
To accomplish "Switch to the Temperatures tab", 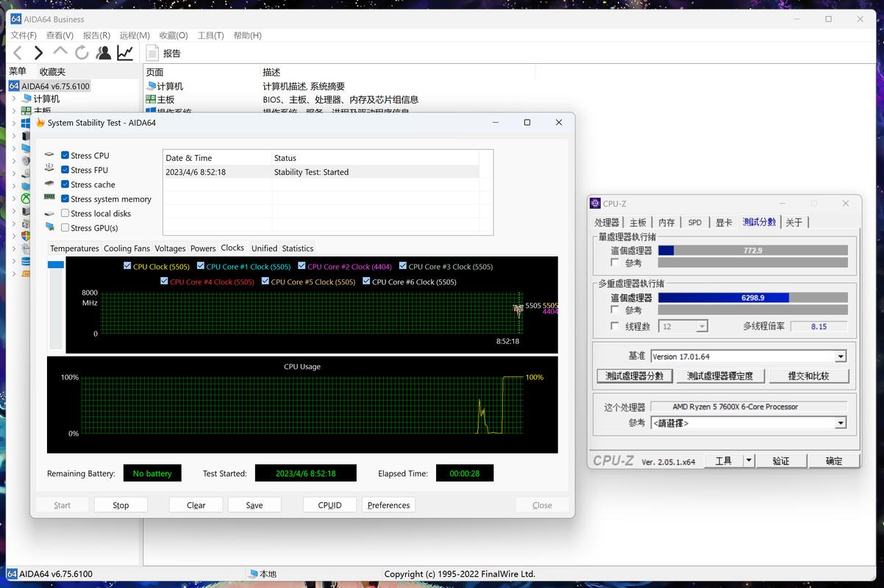I will tap(74, 248).
